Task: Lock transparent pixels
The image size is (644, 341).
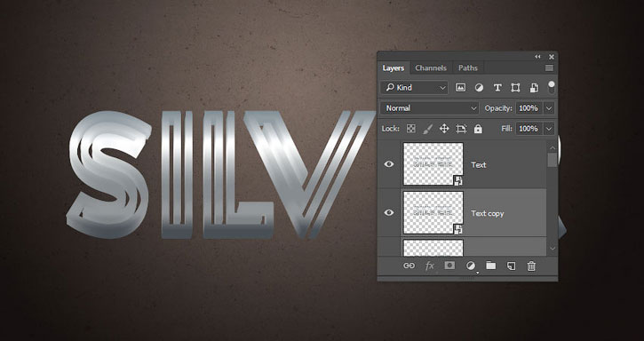Action: [x=410, y=129]
